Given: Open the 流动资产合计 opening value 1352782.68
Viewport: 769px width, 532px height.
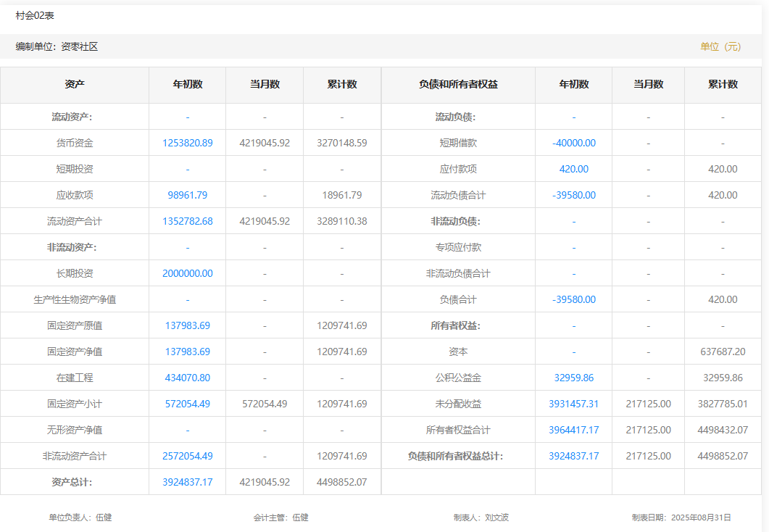Looking at the screenshot, I should tap(187, 221).
